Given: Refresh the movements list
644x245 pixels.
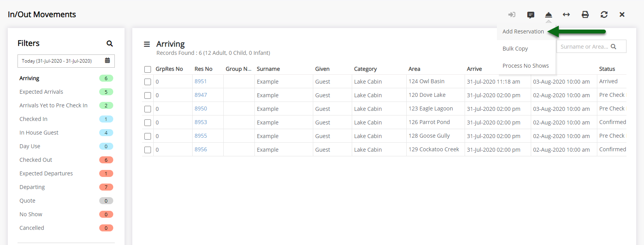Looking at the screenshot, I should (604, 15).
